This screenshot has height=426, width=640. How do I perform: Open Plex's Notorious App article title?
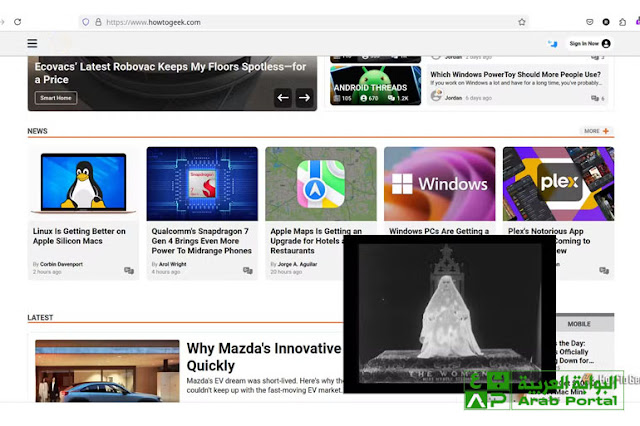546,231
